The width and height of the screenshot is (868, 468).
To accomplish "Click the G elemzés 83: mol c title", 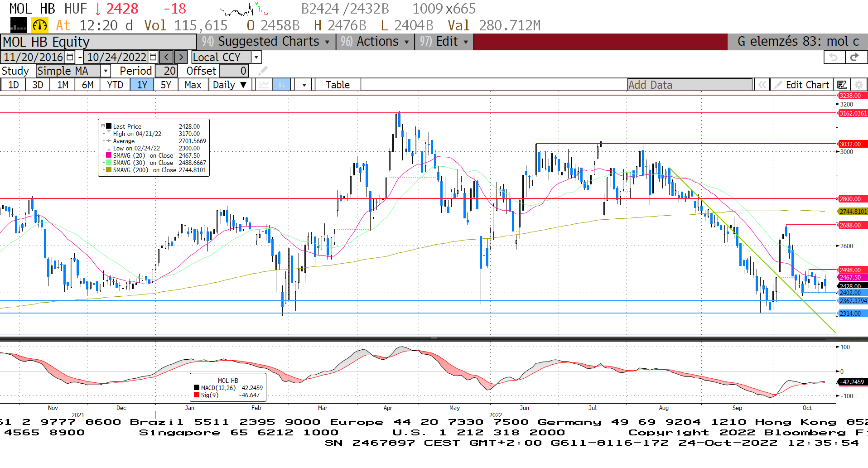I will [798, 41].
